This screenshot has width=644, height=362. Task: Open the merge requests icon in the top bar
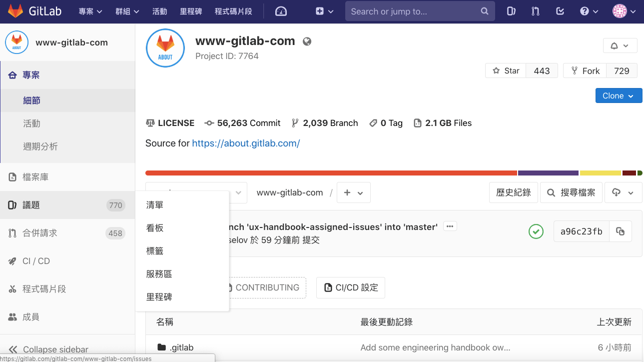[x=535, y=10]
